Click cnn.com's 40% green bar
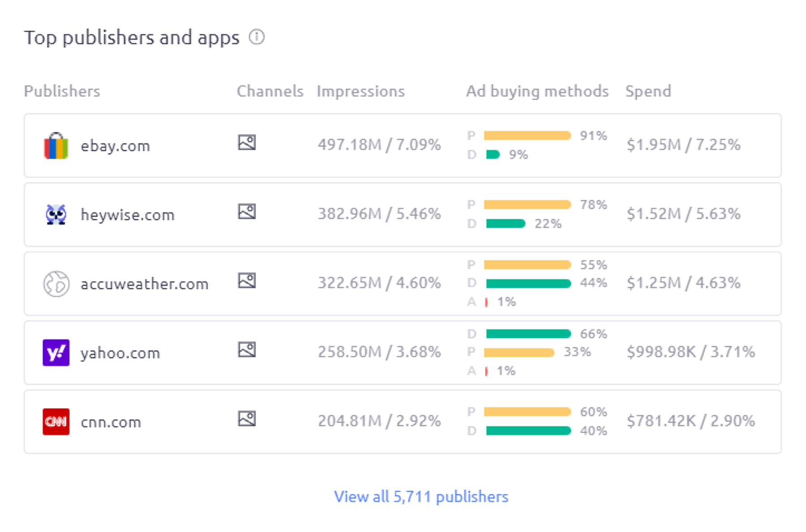This screenshot has width=806, height=532. point(528,430)
